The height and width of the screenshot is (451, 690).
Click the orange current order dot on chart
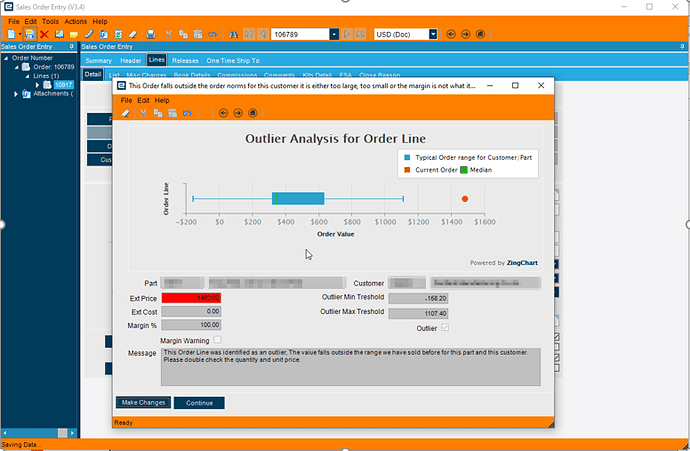point(465,199)
